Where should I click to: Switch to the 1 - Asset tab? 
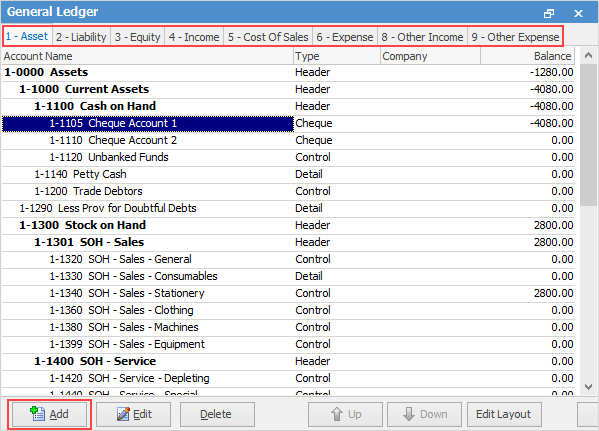pos(27,37)
